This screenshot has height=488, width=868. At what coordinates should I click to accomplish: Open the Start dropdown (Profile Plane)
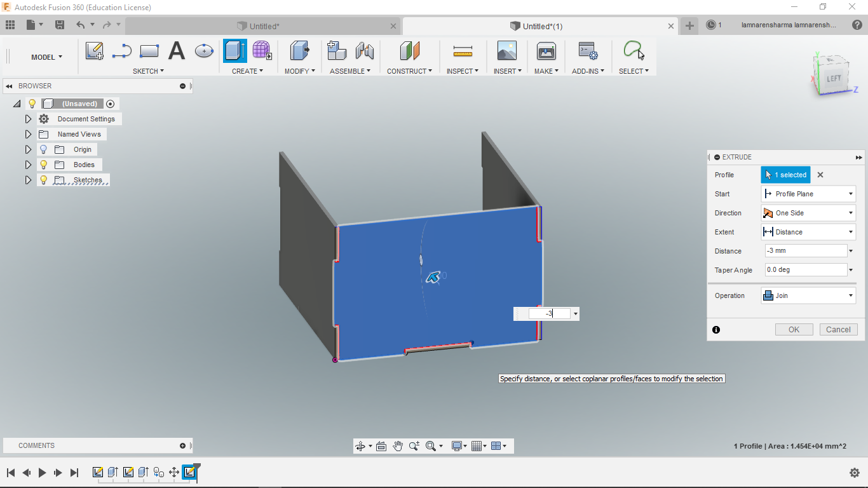click(808, 194)
